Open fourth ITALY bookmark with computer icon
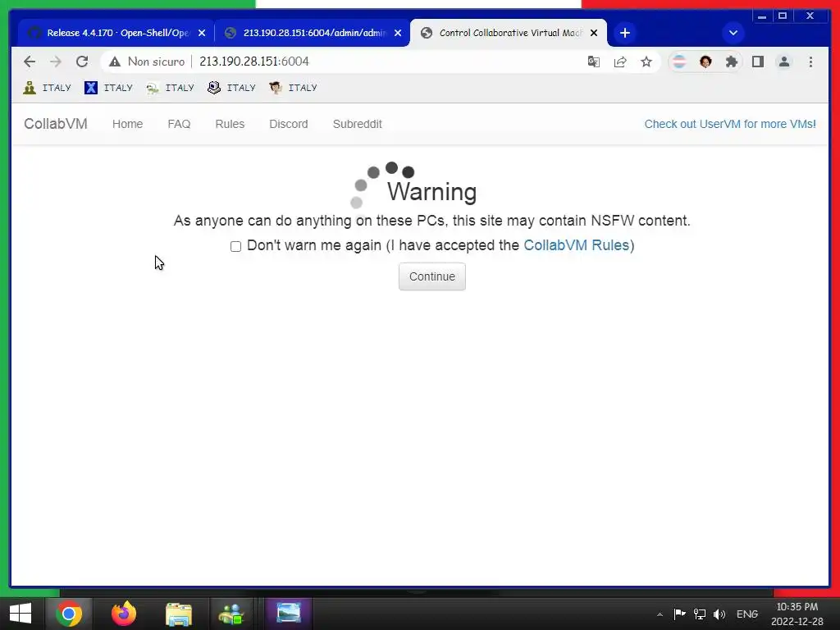840x630 pixels. (232, 87)
